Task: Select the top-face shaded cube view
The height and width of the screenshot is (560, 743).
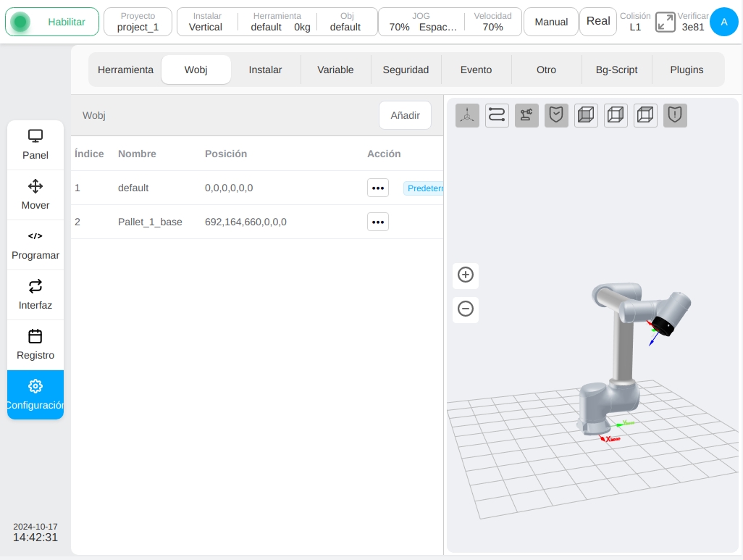Action: (x=645, y=115)
